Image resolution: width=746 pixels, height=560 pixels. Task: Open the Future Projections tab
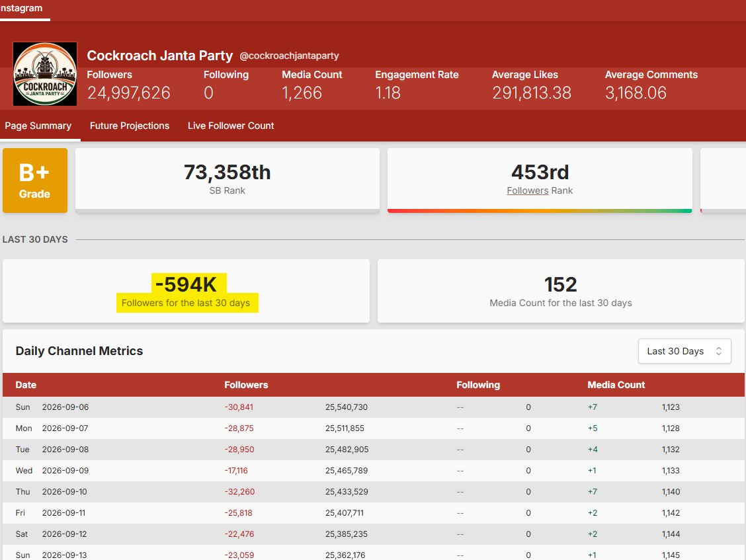coord(130,126)
